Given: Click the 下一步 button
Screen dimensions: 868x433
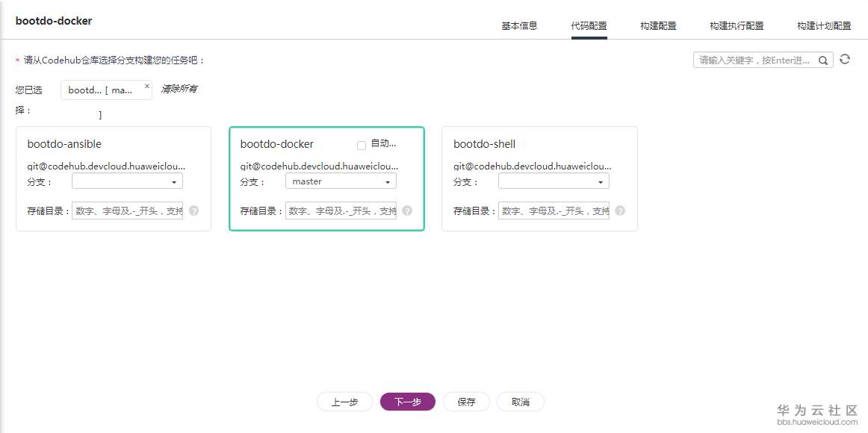Looking at the screenshot, I should [407, 401].
